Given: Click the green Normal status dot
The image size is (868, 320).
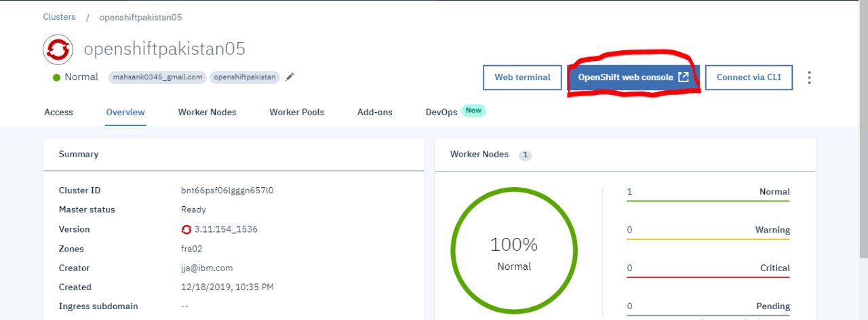Looking at the screenshot, I should [57, 77].
